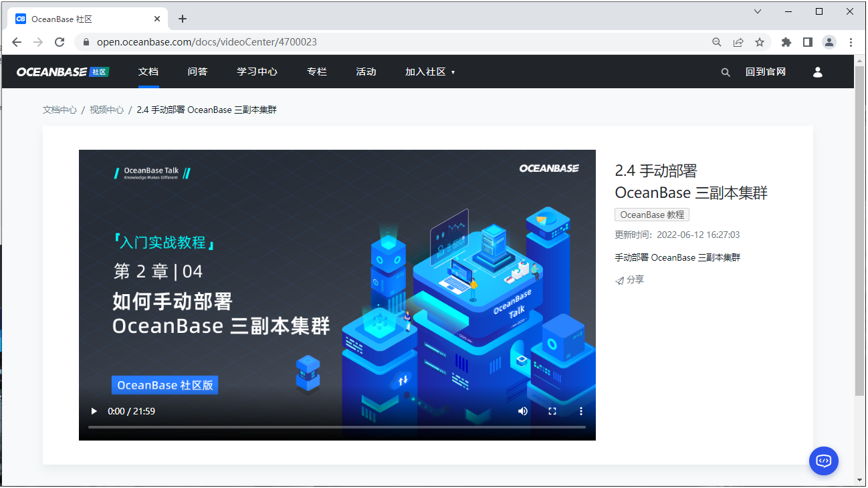Open the 问答 navigation item
Image resolution: width=868 pixels, height=488 pixels.
[197, 72]
